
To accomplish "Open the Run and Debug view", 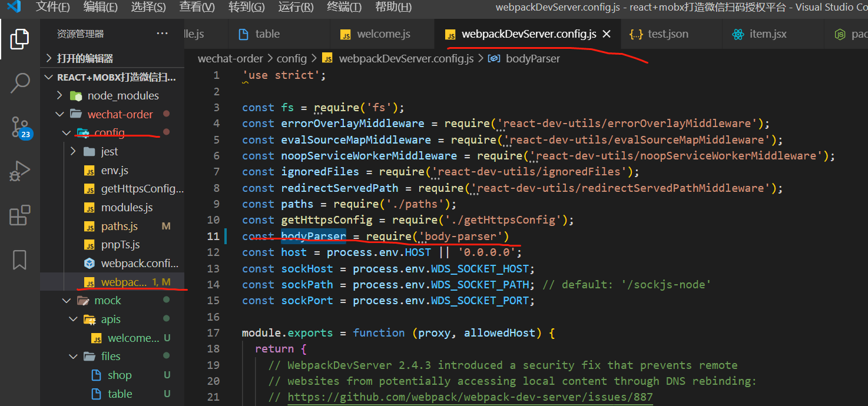I will point(20,171).
